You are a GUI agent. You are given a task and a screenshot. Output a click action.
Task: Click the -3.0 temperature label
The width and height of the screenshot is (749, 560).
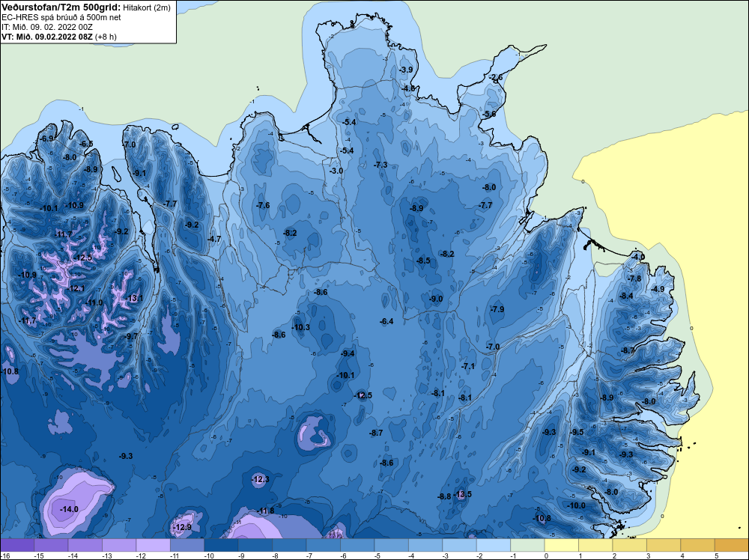coord(336,171)
